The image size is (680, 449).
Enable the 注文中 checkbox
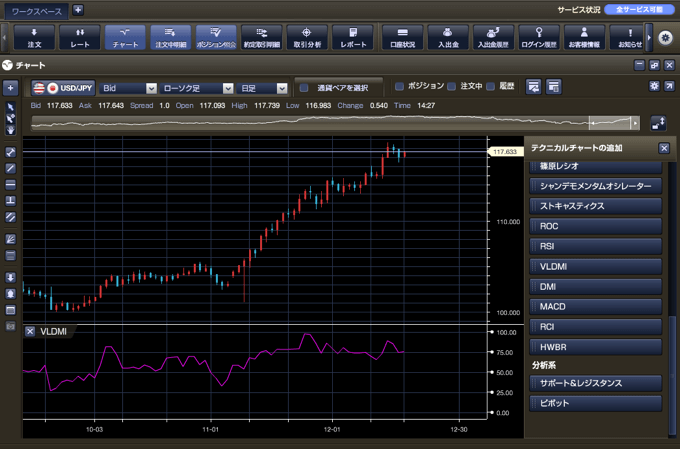click(x=451, y=86)
